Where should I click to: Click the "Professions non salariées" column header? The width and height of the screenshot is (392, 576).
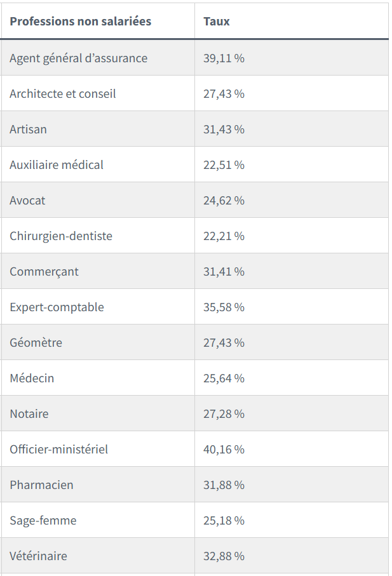pos(80,22)
